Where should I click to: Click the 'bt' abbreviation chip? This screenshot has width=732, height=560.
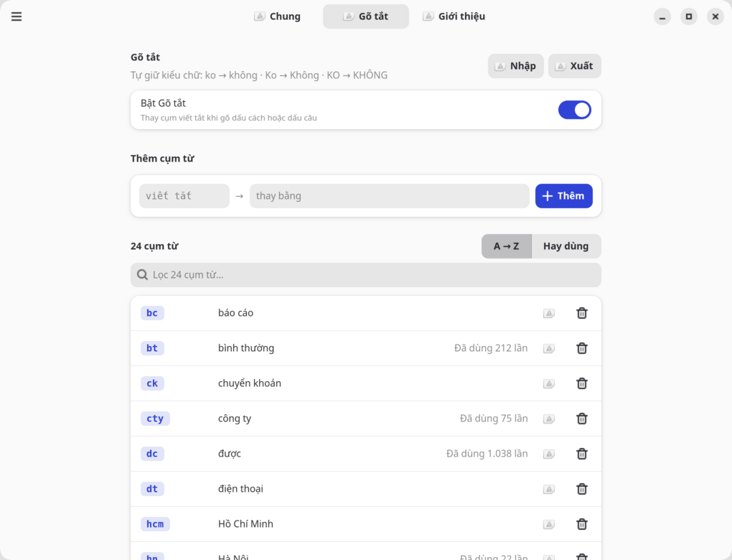152,348
